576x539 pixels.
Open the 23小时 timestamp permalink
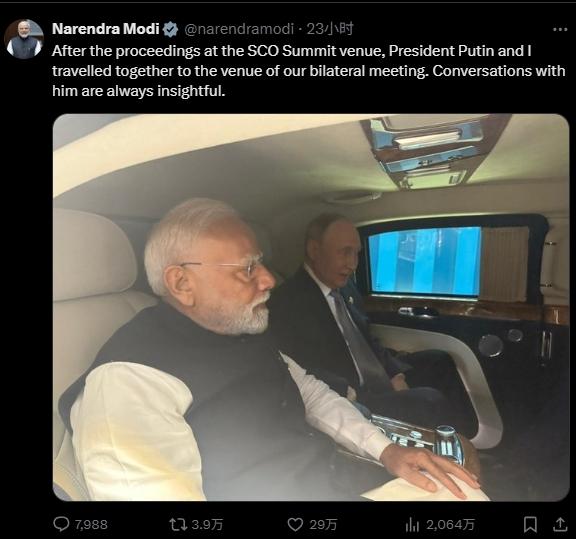click(x=330, y=29)
